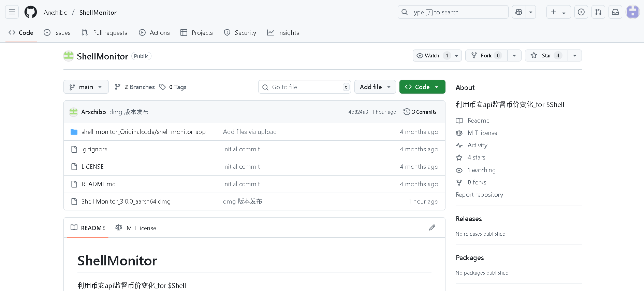Screen dimensions: 644x291
Task: Click the file icon beside LICENSE
Action: (x=74, y=167)
